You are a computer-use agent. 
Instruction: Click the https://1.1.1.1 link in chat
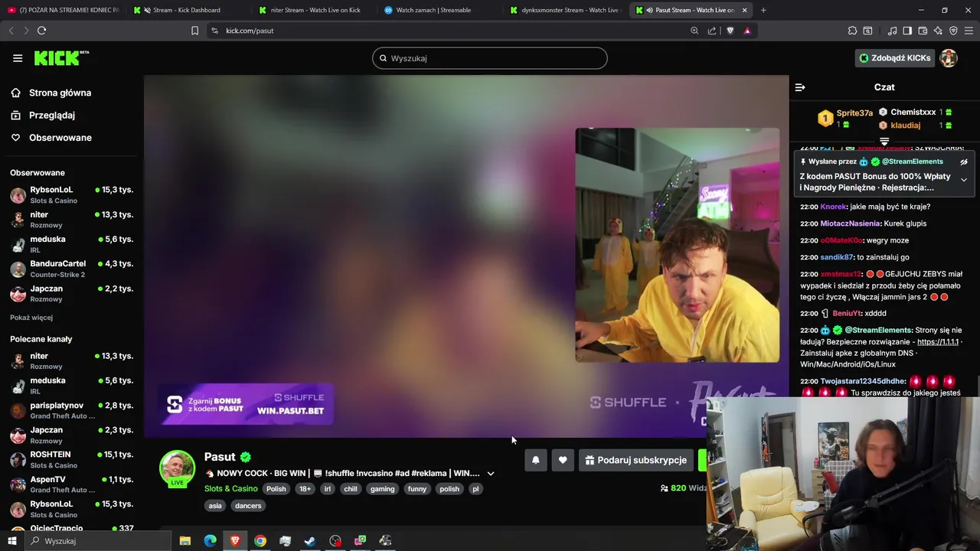[x=938, y=342]
